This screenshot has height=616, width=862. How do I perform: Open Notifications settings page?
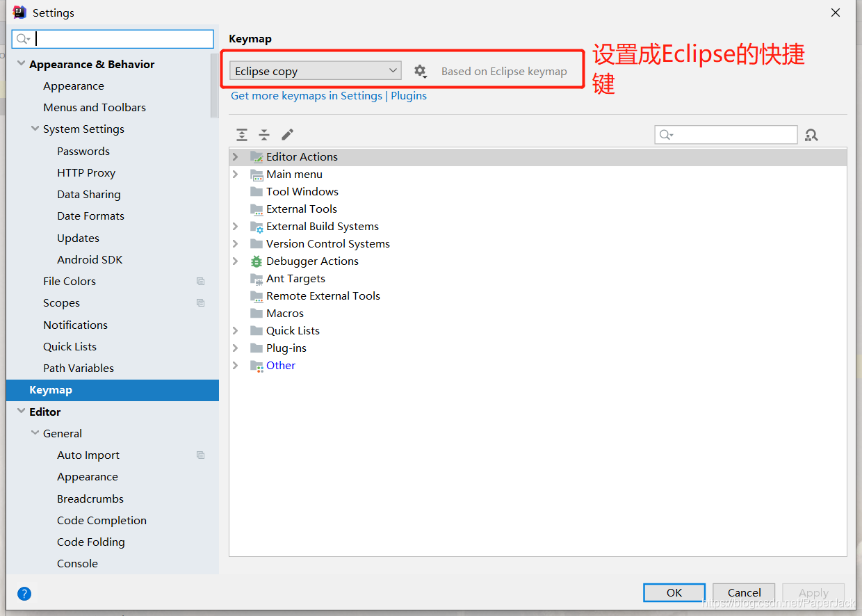[x=75, y=325]
